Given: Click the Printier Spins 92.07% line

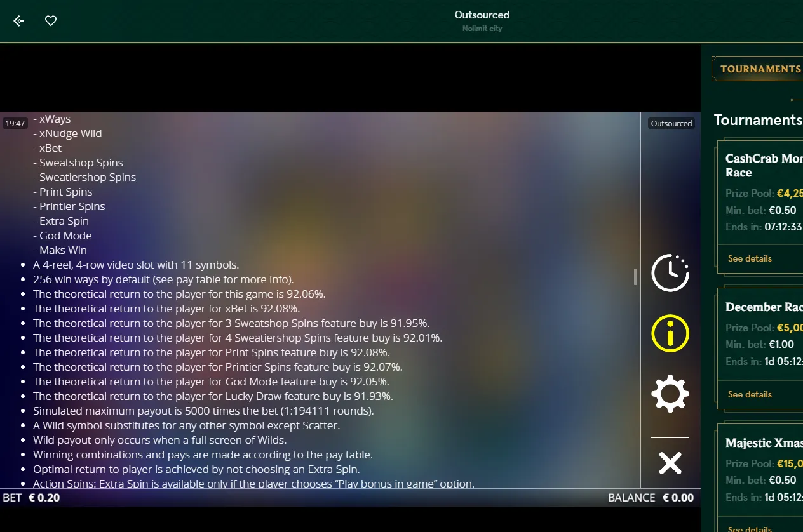Looking at the screenshot, I should (218, 367).
